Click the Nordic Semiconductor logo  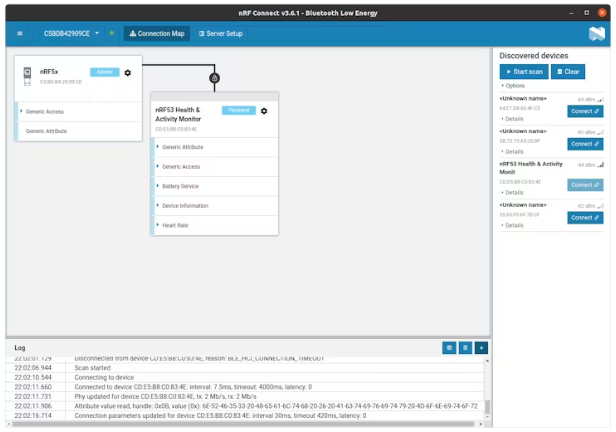pos(597,34)
